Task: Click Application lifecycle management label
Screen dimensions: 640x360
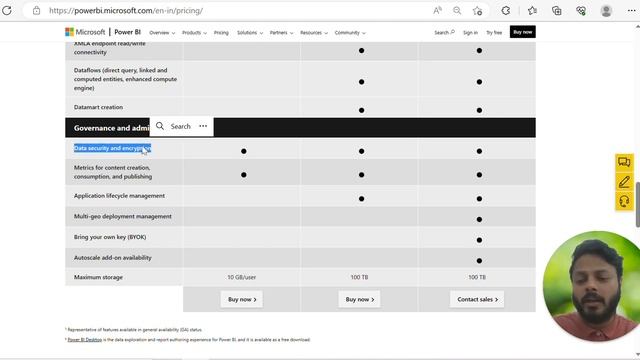Action: click(119, 196)
